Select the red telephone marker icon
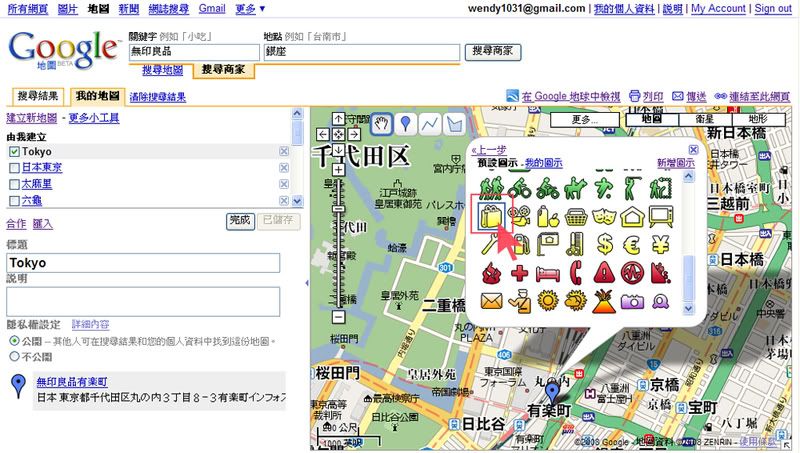800x453 pixels. [576, 272]
